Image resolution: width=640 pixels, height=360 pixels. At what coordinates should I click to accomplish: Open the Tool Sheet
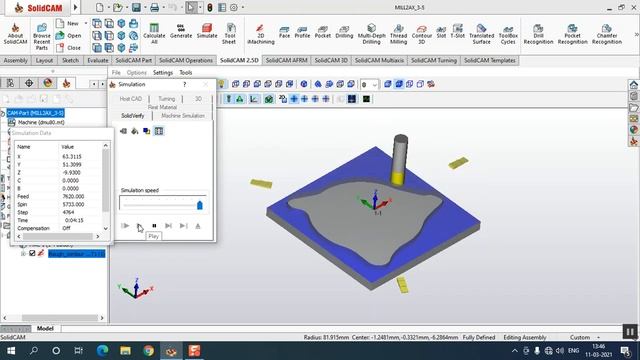click(x=230, y=34)
